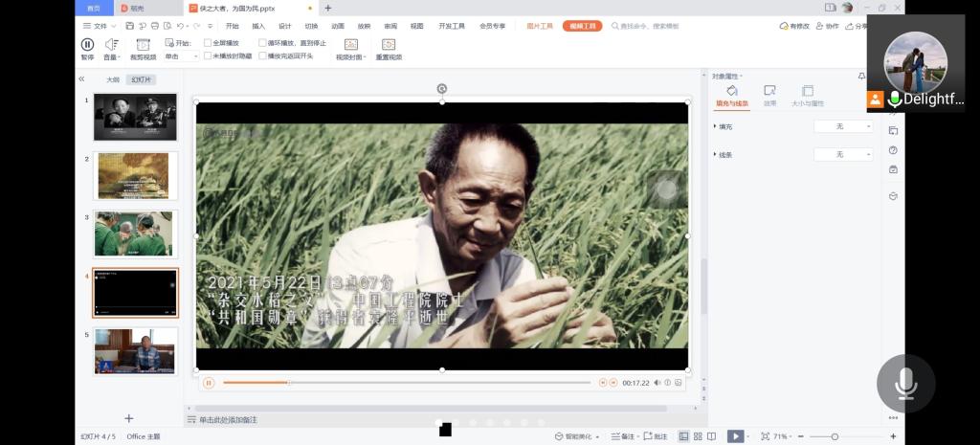This screenshot has height=445, width=980.
Task: Open the effects (效果) panel icon
Action: pyautogui.click(x=769, y=91)
